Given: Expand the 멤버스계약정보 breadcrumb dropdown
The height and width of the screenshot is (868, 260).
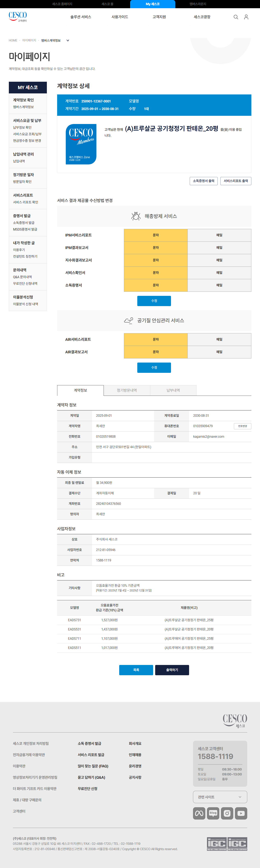Looking at the screenshot, I should [68, 40].
